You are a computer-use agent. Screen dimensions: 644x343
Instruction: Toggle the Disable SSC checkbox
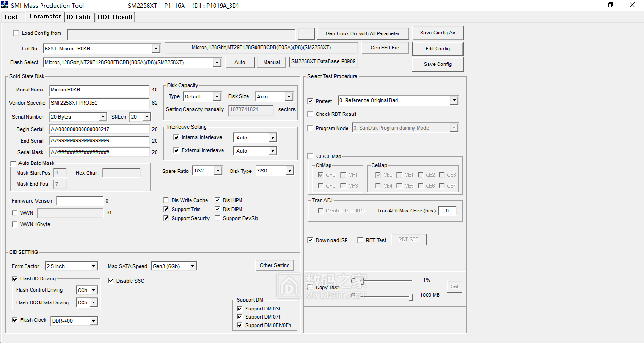111,281
